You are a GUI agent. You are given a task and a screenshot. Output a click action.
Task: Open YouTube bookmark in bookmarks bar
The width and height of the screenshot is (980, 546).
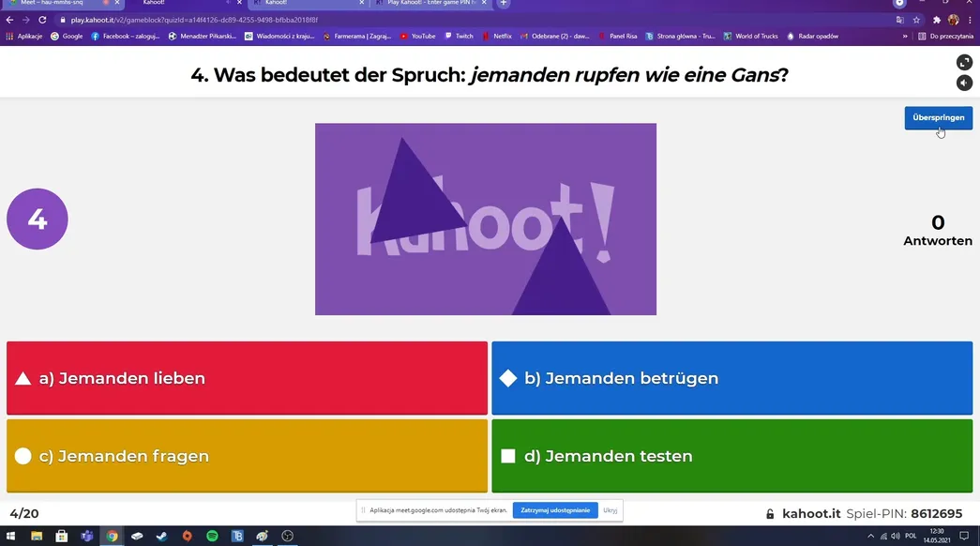click(417, 37)
